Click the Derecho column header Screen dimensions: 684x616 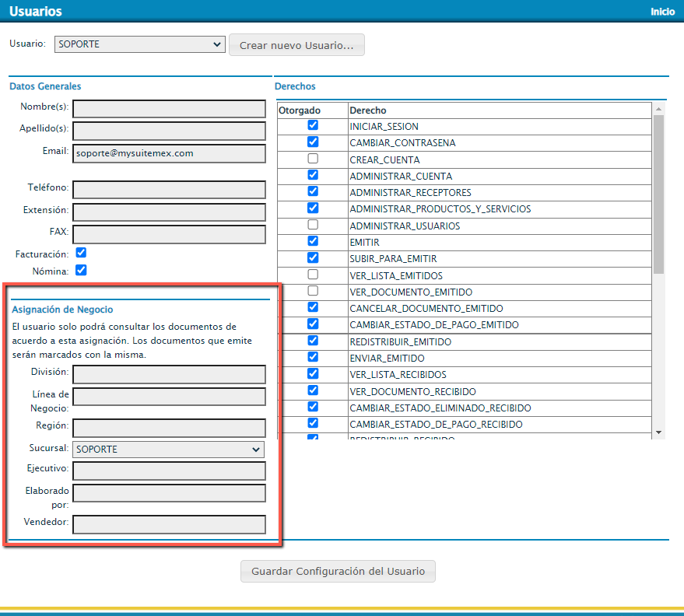[x=368, y=110]
